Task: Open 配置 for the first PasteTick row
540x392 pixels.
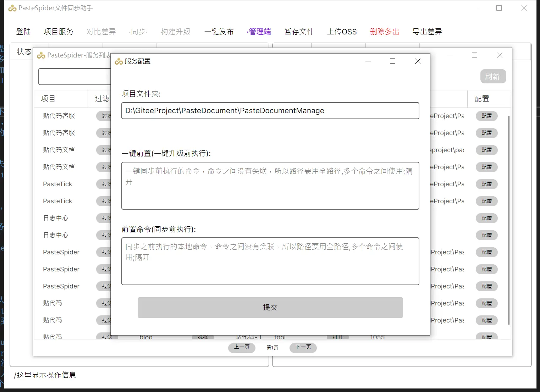Action: click(x=486, y=184)
